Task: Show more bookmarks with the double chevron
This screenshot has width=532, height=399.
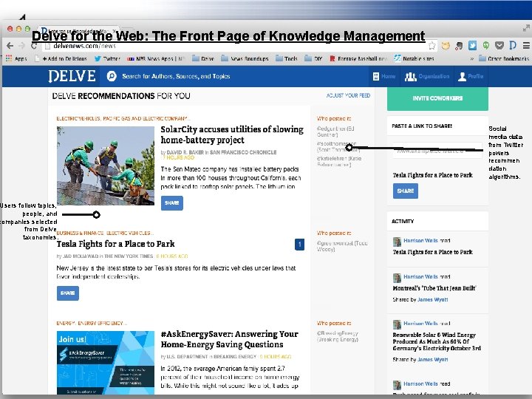Action: coord(471,58)
